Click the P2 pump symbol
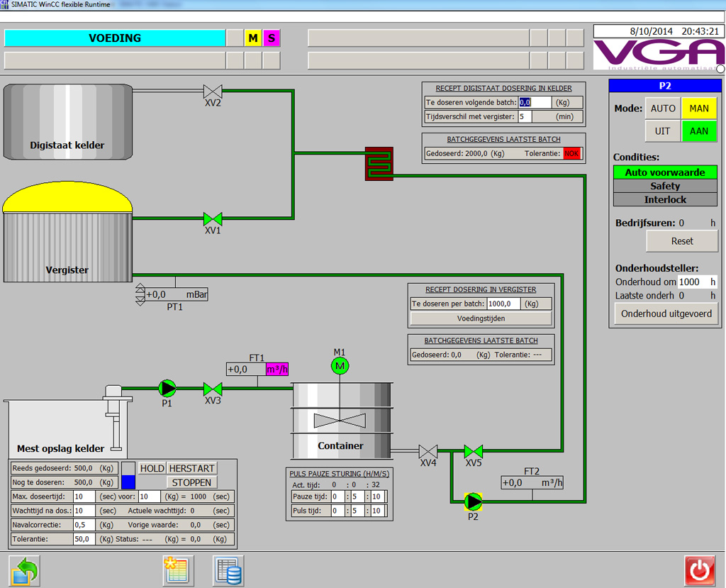Screen dimensions: 726x588 click(x=473, y=501)
